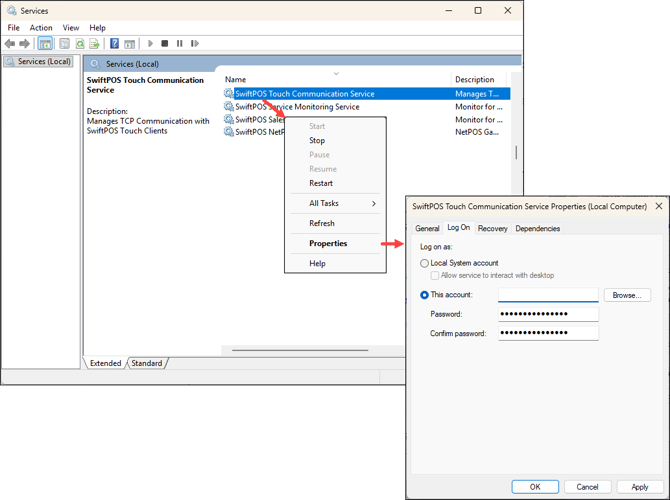Open the Help menu in menu bar
670x500 pixels.
point(97,28)
